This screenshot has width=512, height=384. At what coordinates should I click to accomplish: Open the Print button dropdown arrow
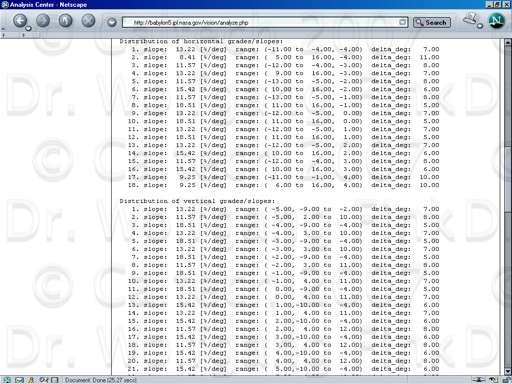tap(480, 26)
